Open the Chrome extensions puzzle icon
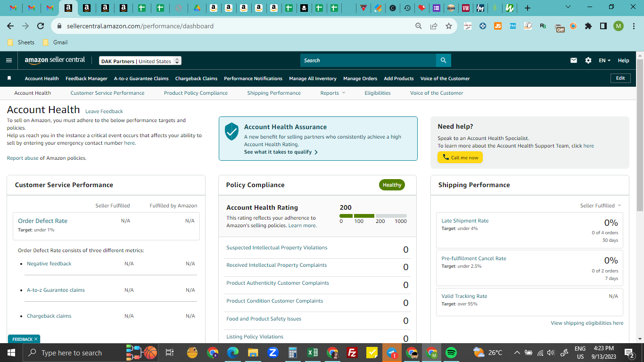 point(588,26)
